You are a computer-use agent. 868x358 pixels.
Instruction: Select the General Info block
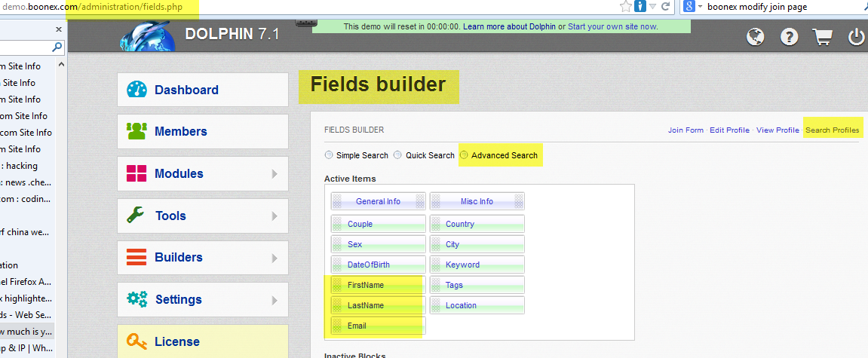[x=378, y=201]
